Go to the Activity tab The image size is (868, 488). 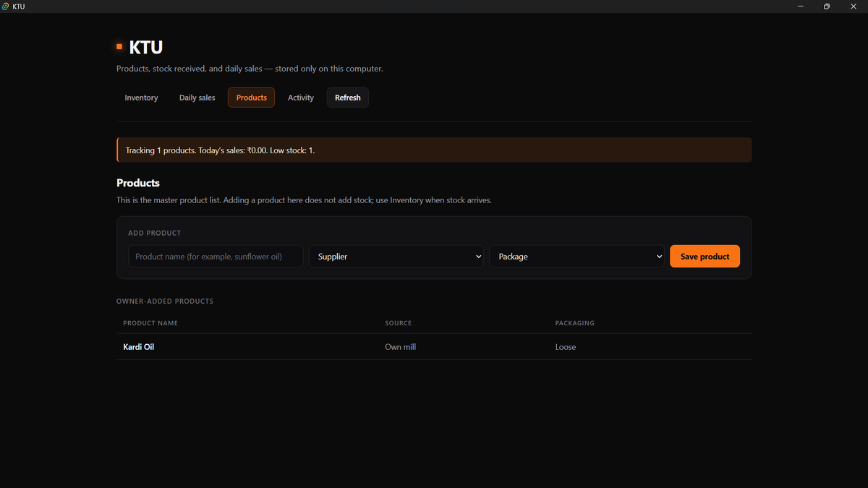[x=301, y=98]
